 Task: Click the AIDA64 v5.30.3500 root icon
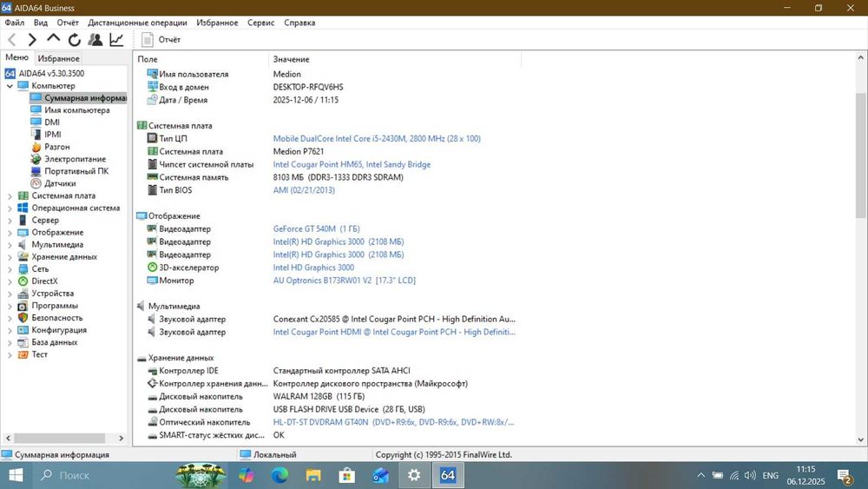pos(10,73)
